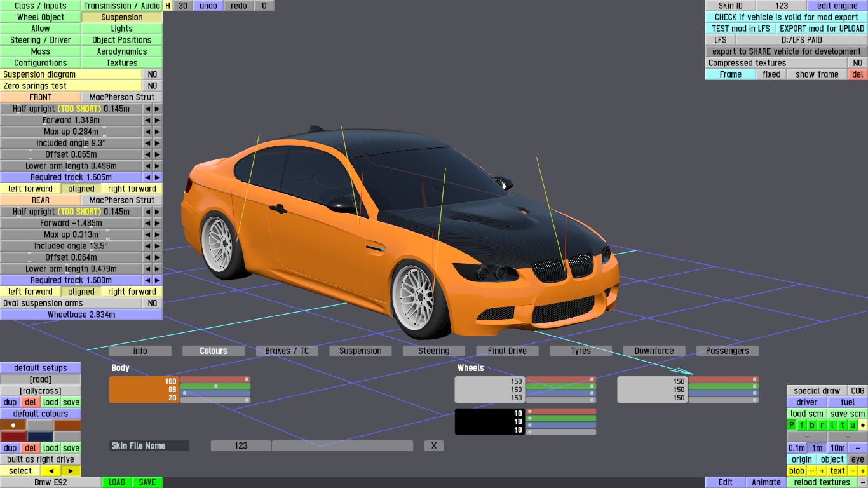Click the green SAVE button
Screen dimensions: 868x488
[147, 482]
